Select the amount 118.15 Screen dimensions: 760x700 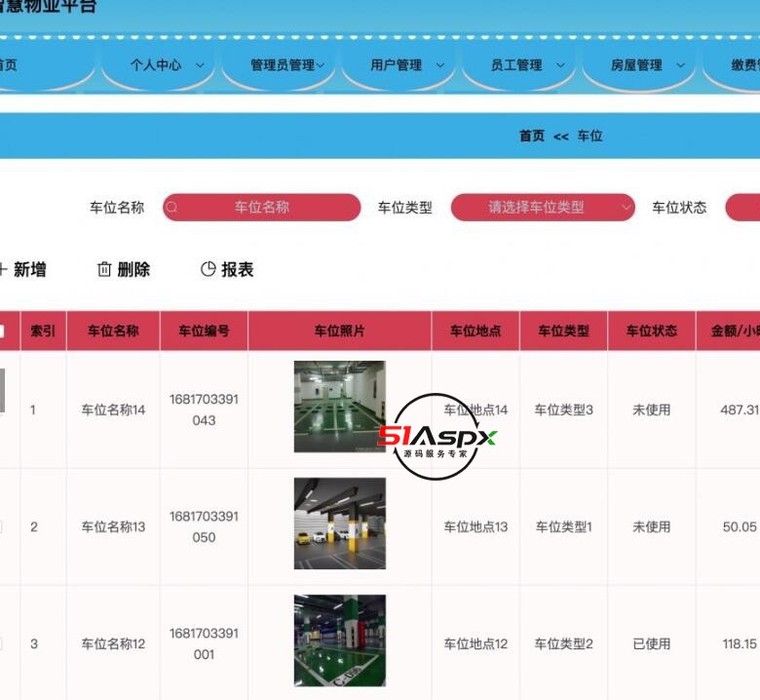pyautogui.click(x=740, y=643)
